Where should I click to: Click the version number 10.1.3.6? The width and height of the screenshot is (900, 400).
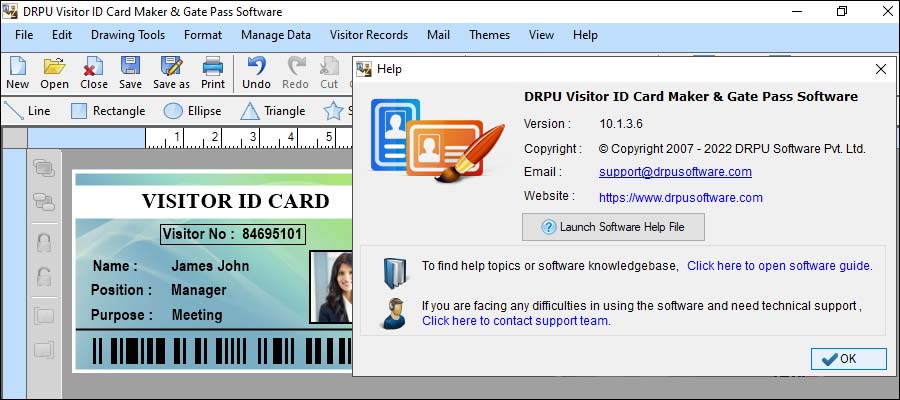(x=621, y=123)
